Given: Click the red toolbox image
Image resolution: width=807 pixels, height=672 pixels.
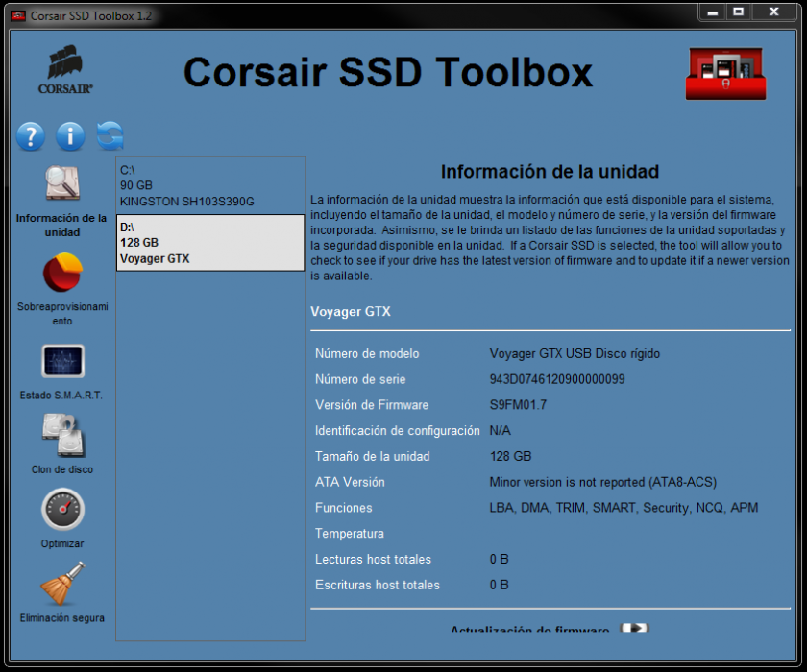Looking at the screenshot, I should [x=725, y=74].
